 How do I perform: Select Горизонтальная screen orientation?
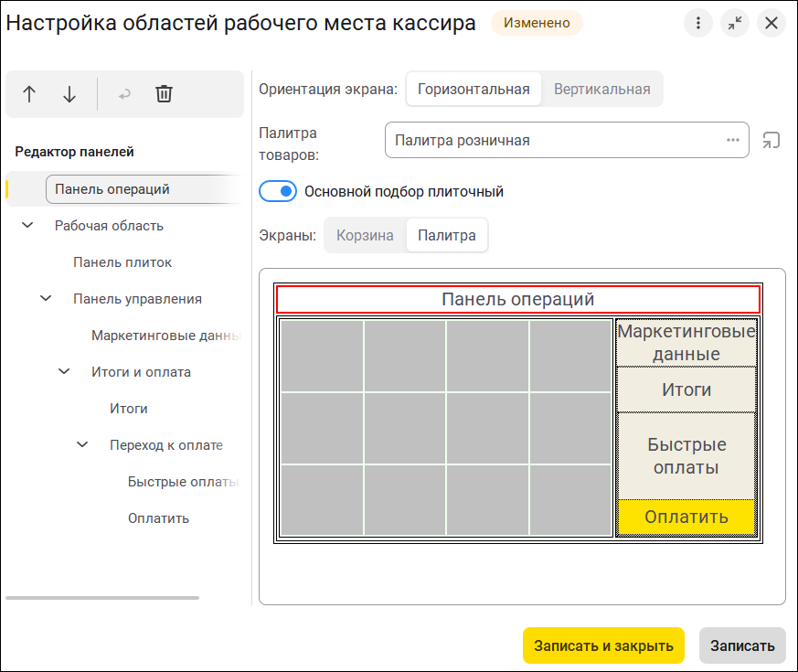pos(473,89)
